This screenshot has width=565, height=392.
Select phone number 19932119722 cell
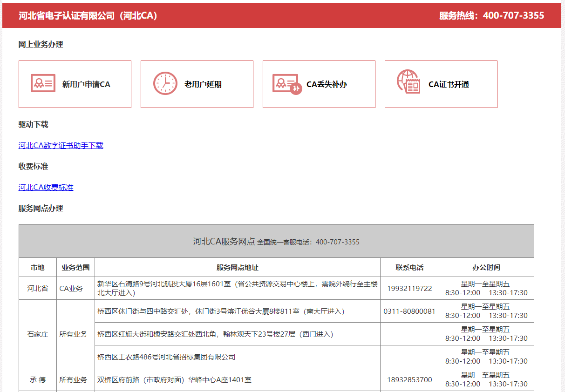tap(409, 289)
